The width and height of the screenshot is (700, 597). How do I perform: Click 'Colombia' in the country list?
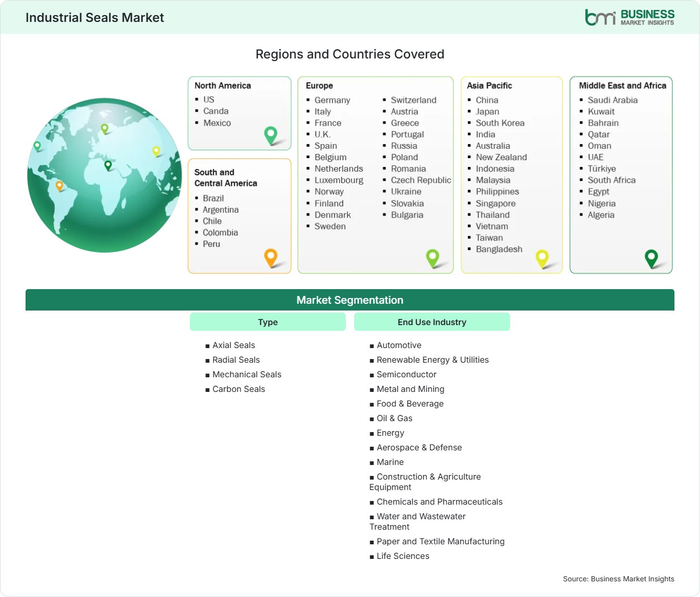[x=220, y=233]
